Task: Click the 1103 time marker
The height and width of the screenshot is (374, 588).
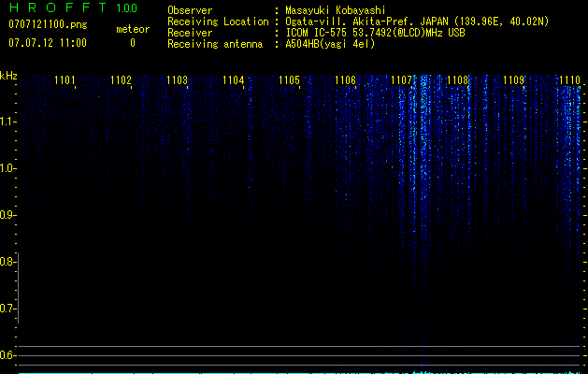Action: click(177, 79)
